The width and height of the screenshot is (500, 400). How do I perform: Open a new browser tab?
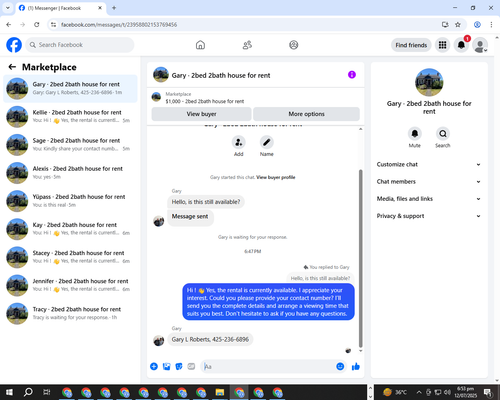[114, 8]
